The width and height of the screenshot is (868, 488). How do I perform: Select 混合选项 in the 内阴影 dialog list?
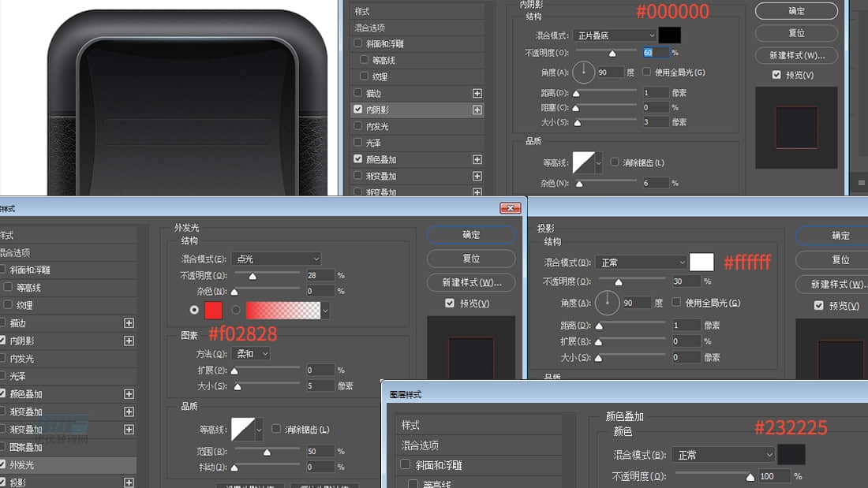[418, 28]
